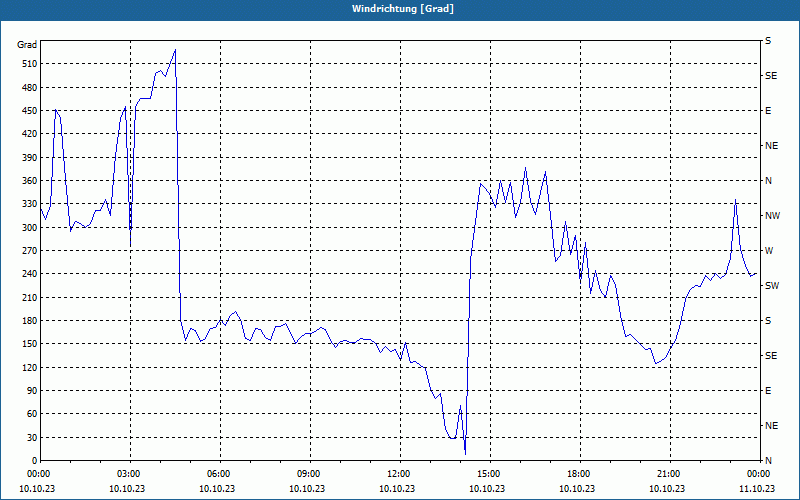The height and width of the screenshot is (500, 800).
Task: Click the 480 y-axis value
Action: tap(30, 88)
